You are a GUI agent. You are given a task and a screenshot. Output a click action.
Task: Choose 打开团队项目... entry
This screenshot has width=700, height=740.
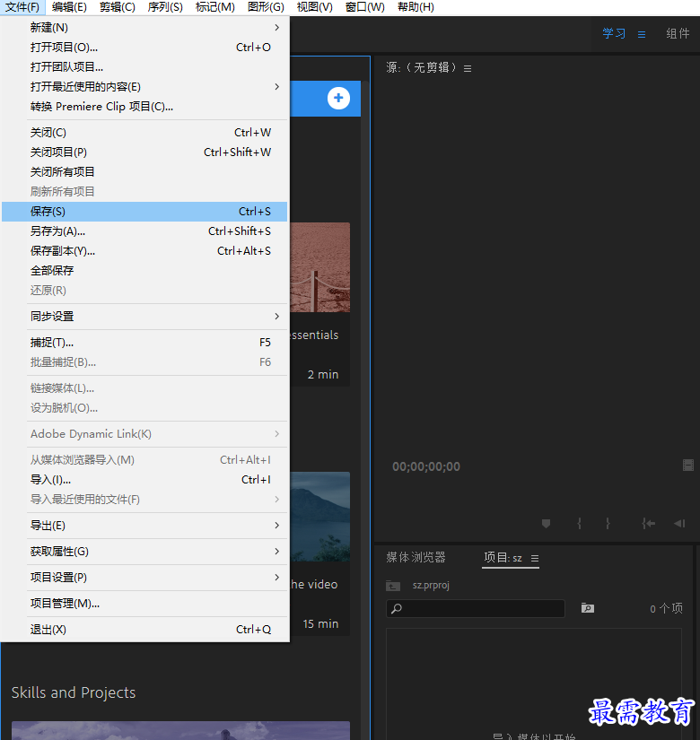(144, 67)
